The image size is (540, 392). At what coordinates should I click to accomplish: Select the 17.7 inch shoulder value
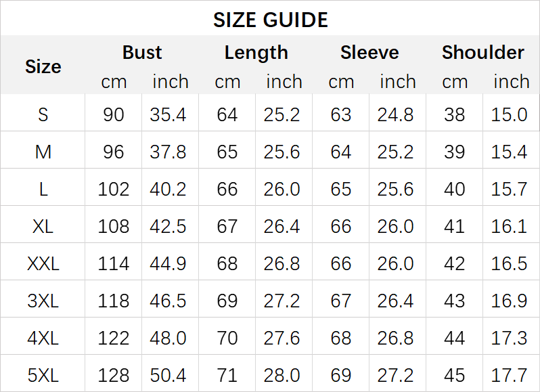click(510, 375)
